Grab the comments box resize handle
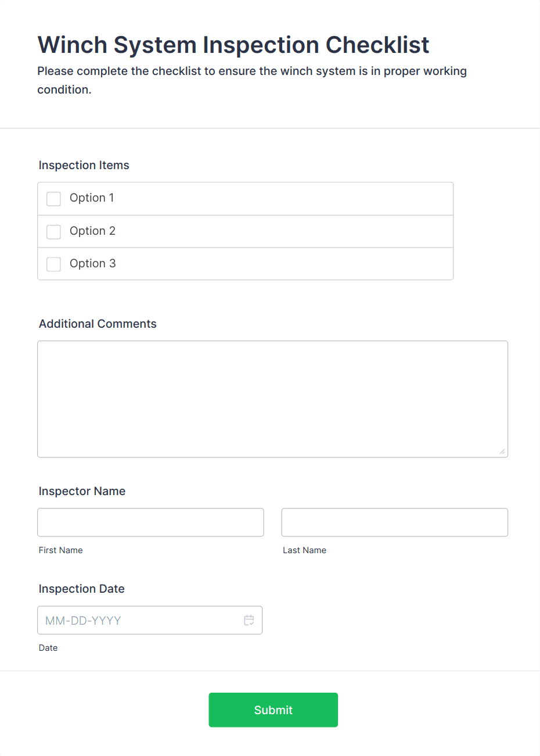This screenshot has height=756, width=540. point(502,452)
